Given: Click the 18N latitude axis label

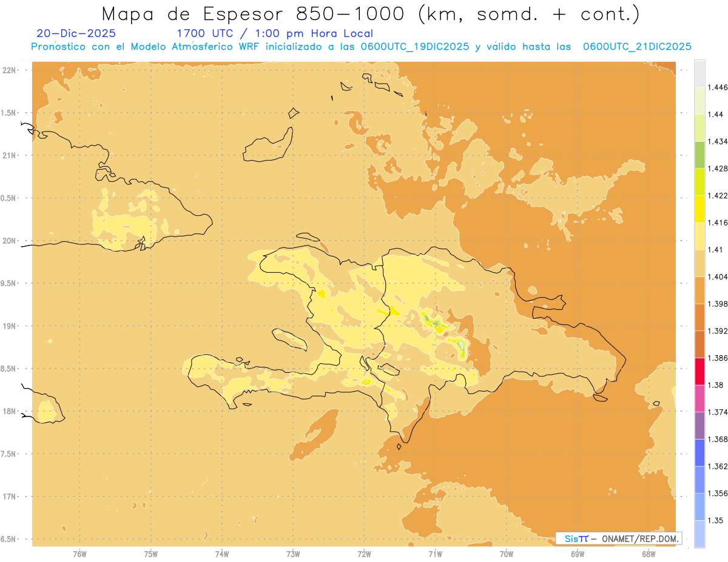Looking at the screenshot, I should 10,411.
